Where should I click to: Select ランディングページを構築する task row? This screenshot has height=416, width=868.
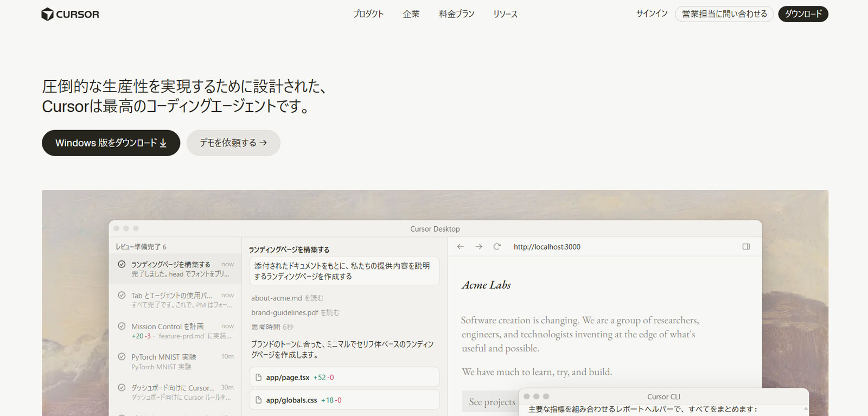[175, 269]
